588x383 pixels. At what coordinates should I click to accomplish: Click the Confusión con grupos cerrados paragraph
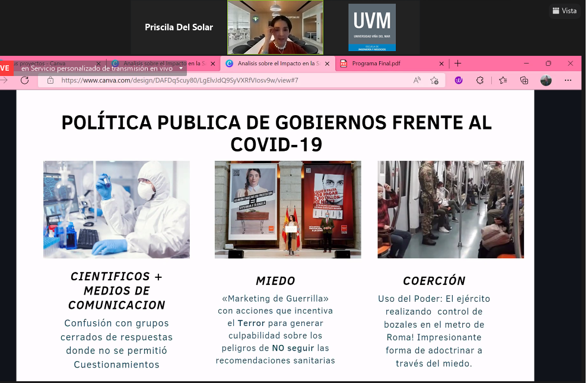coord(117,344)
